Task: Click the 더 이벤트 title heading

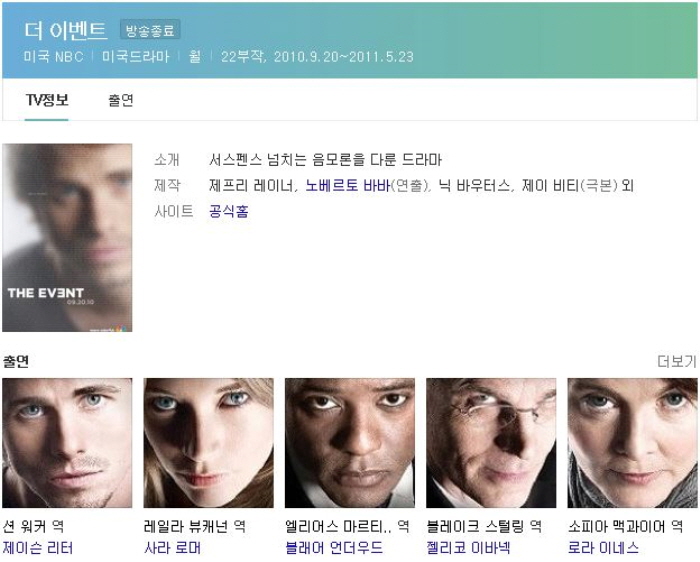Action: [65, 30]
